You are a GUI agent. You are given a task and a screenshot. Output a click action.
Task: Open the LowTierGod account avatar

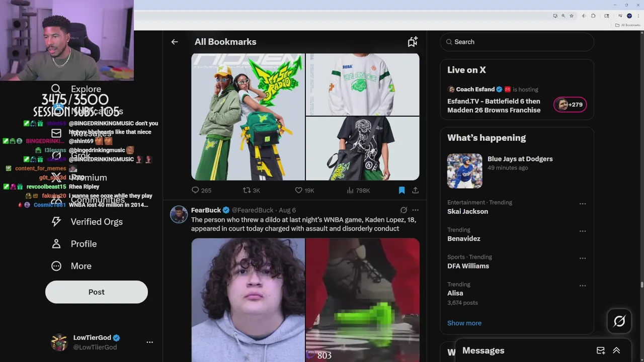click(x=59, y=342)
